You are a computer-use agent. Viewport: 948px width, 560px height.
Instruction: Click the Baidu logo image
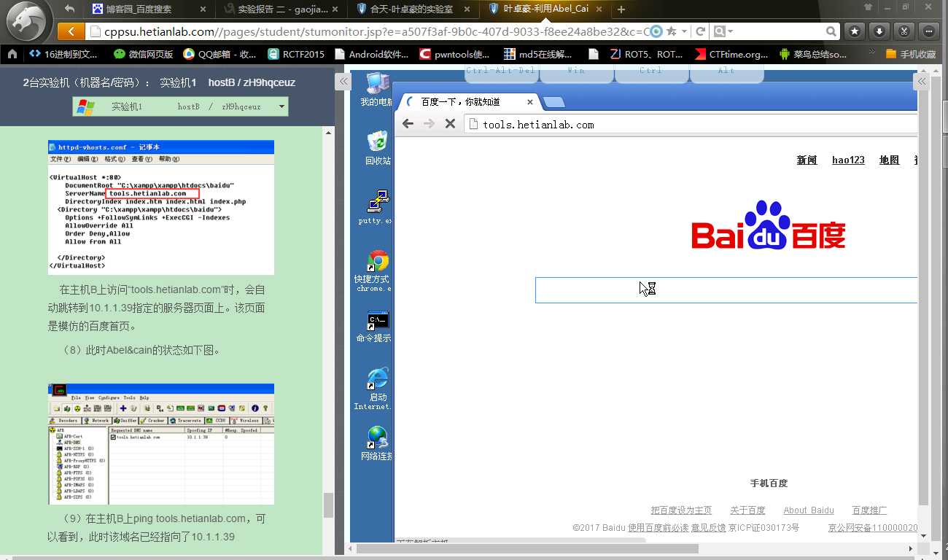769,225
